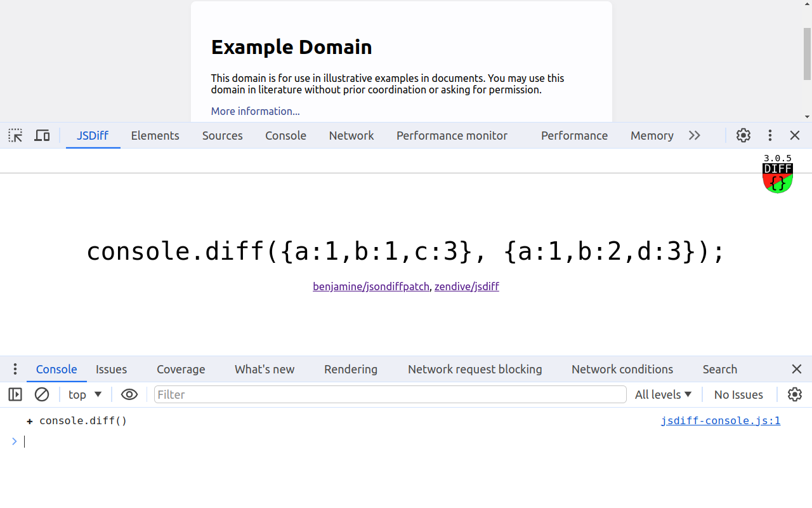This screenshot has width=812, height=508.
Task: Open the DevTools settings gear
Action: (x=743, y=135)
